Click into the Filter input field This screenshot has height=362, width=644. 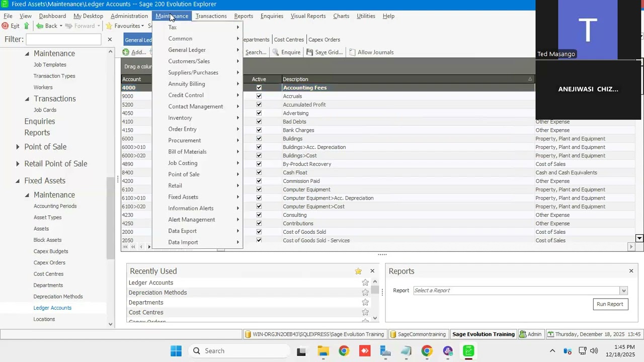(x=64, y=39)
